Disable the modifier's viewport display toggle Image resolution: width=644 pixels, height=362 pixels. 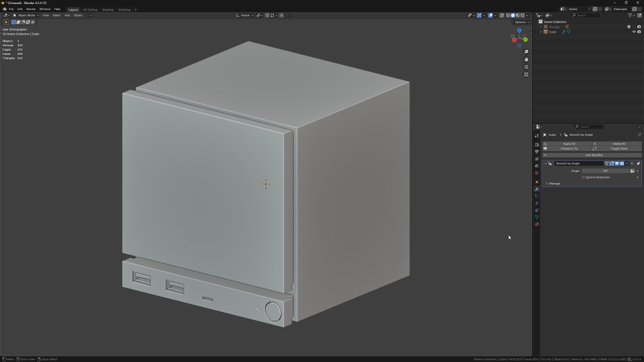[617, 163]
